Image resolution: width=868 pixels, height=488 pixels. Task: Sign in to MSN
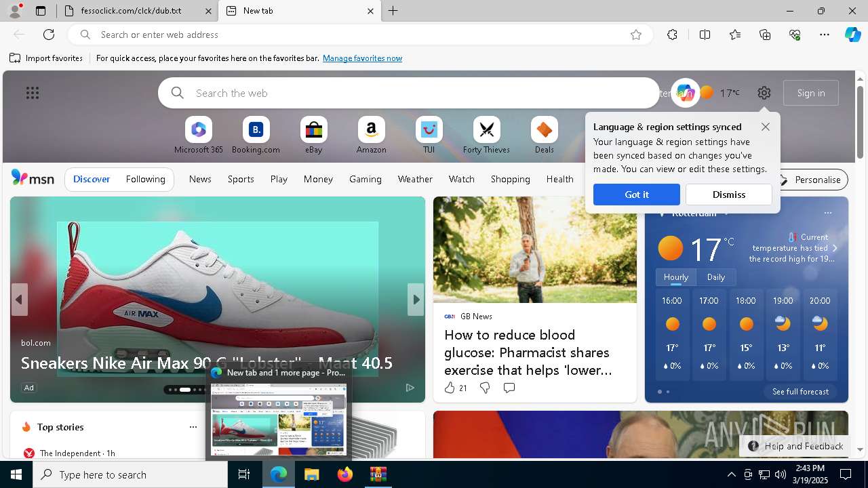tap(811, 93)
